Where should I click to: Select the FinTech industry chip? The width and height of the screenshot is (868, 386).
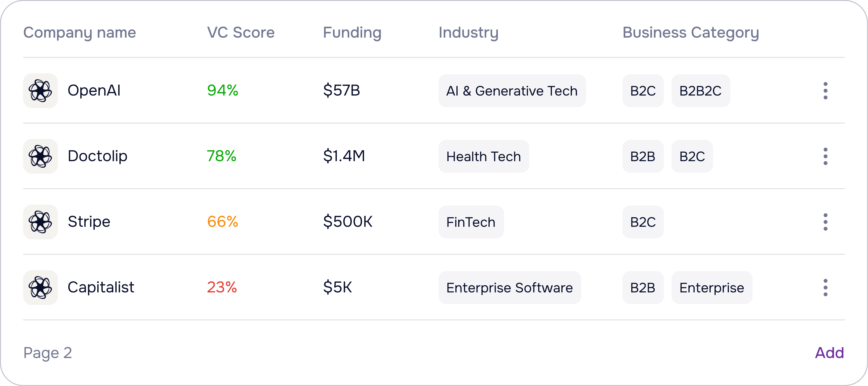click(471, 222)
